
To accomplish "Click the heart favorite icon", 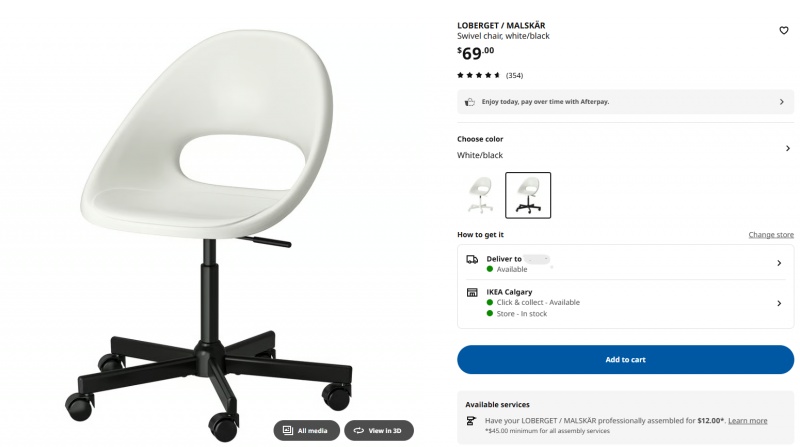I will click(x=784, y=31).
